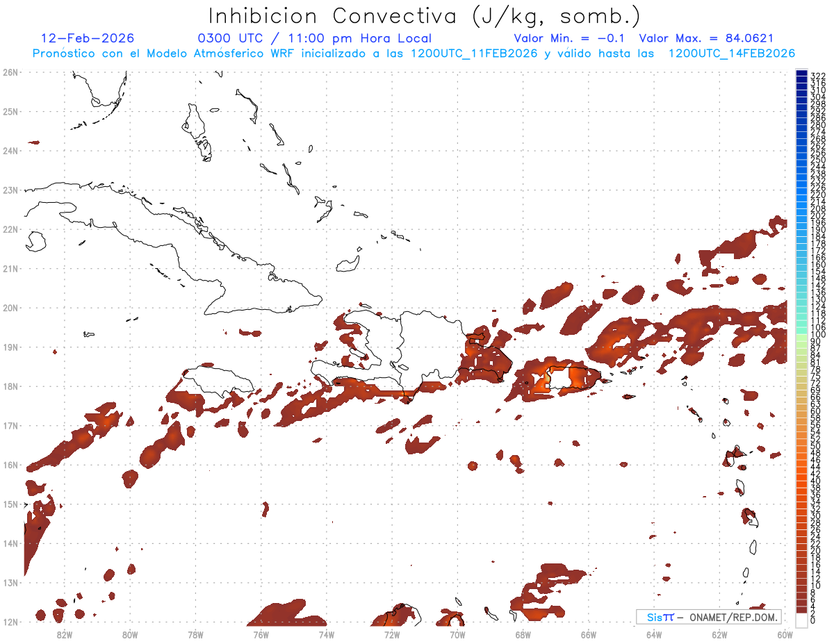
Task: Click the latitude label "24N"
Action: (x=10, y=151)
